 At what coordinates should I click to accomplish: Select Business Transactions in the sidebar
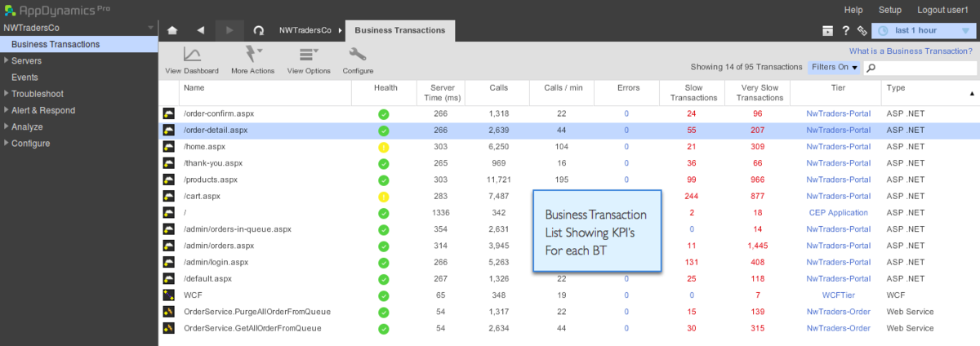point(78,44)
